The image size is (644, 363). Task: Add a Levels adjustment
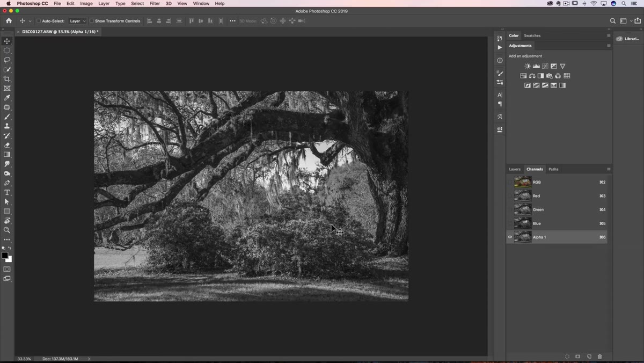click(x=536, y=66)
